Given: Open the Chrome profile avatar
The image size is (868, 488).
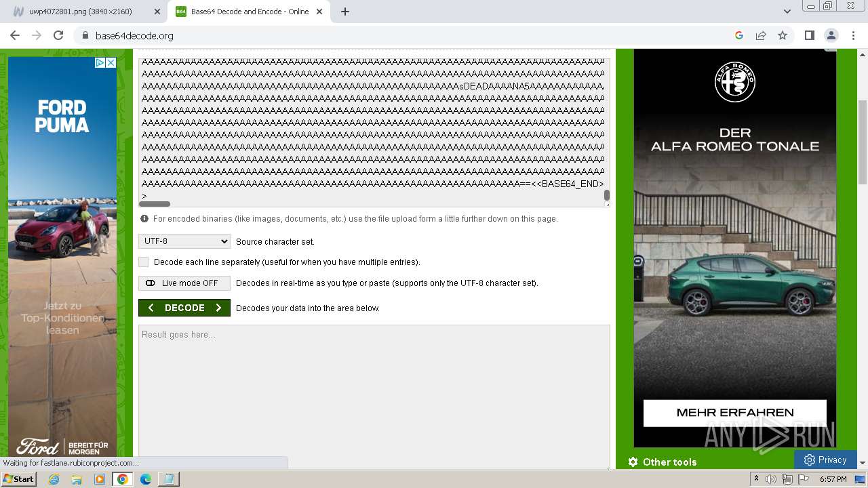Looking at the screenshot, I should pos(831,35).
